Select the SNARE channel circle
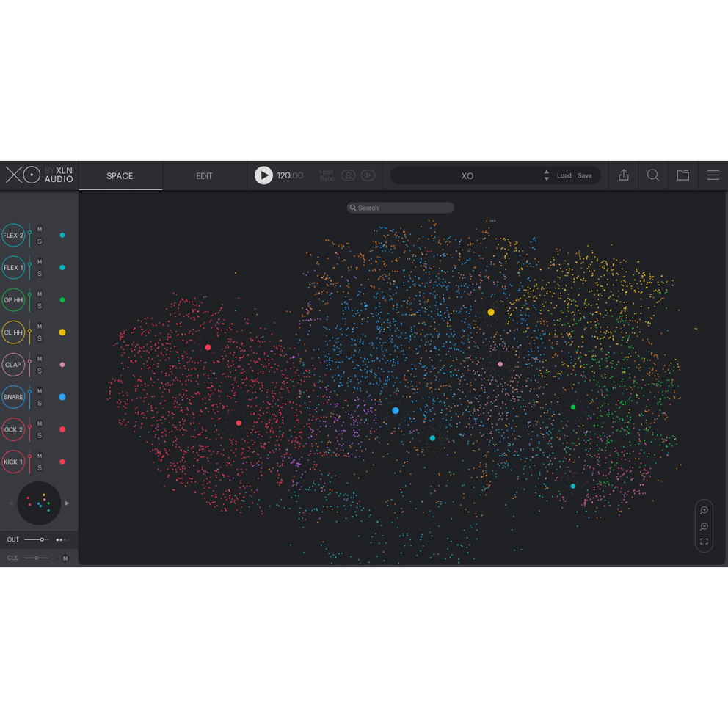The height and width of the screenshot is (728, 728). 13,397
